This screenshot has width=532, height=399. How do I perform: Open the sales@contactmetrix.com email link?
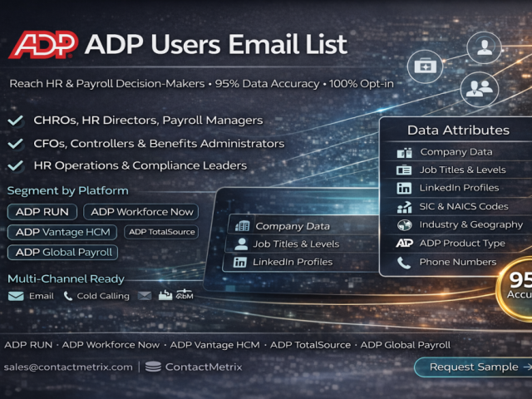pyautogui.click(x=68, y=367)
